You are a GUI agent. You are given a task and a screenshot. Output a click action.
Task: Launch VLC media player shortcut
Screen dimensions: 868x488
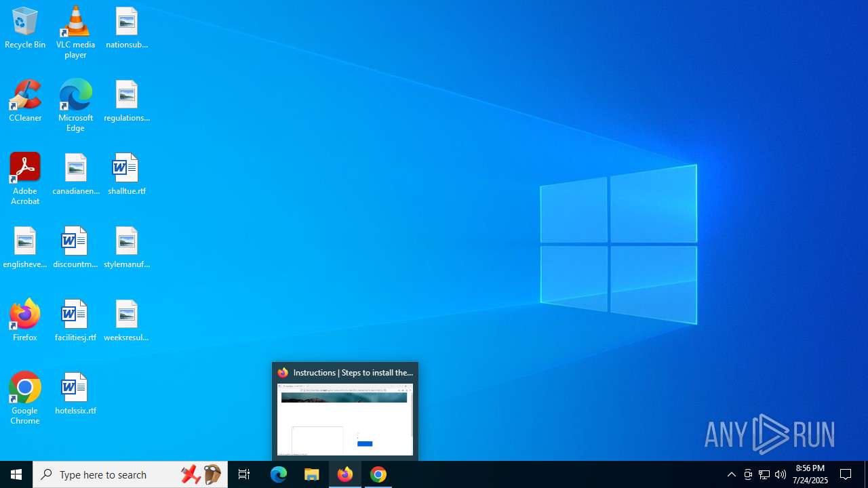[75, 33]
